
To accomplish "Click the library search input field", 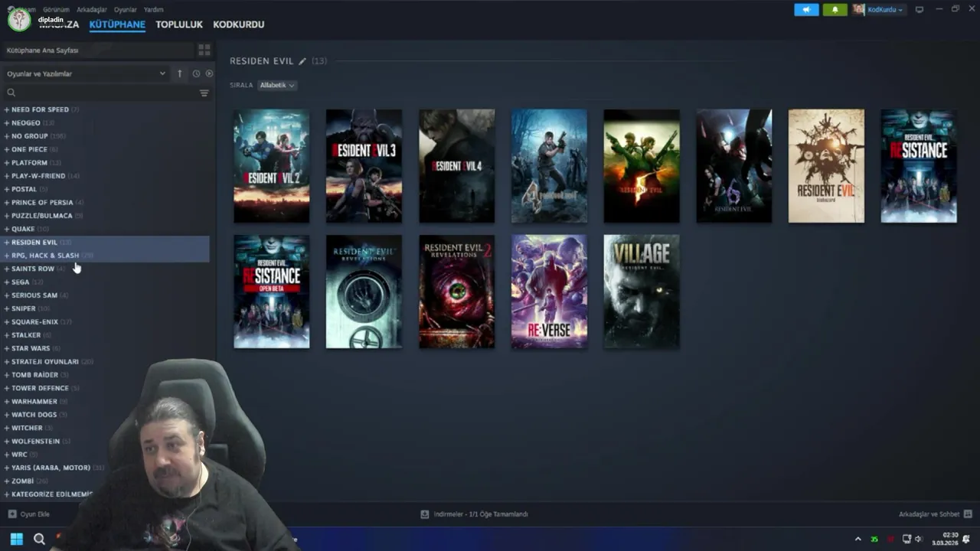I will pos(107,93).
